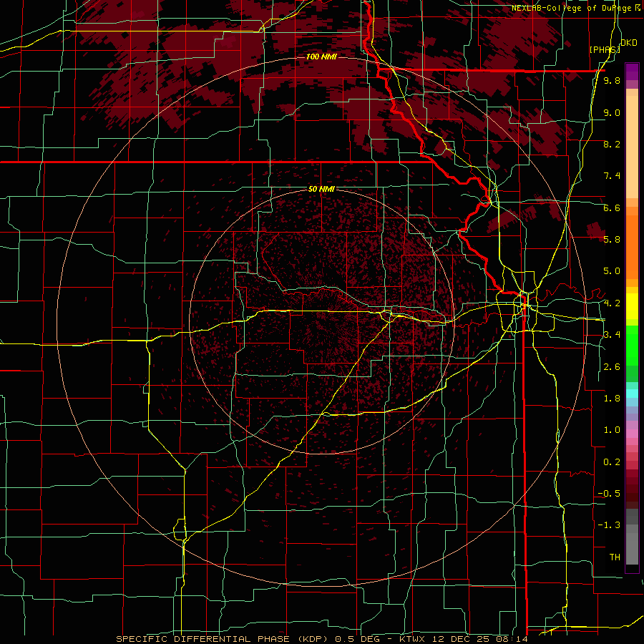Select the 4.2 scale value
The width and height of the screenshot is (644, 644).
click(612, 303)
